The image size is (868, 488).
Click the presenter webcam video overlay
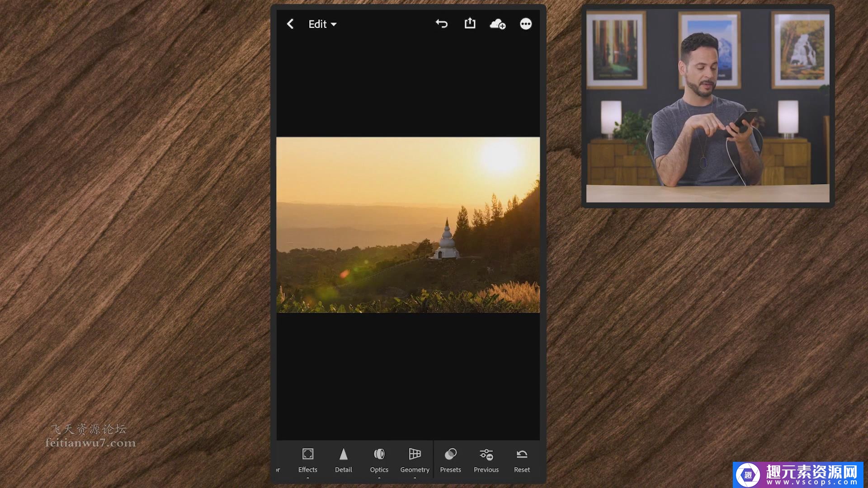click(708, 106)
